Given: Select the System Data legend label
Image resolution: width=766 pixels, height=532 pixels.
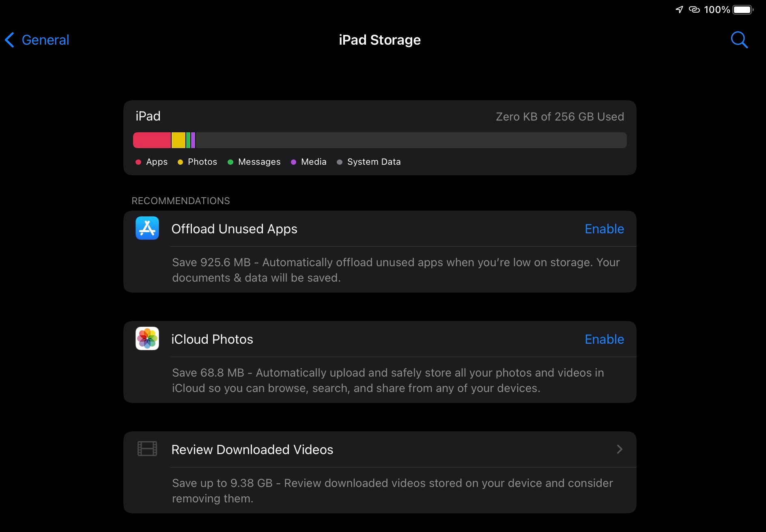Looking at the screenshot, I should pyautogui.click(x=373, y=162).
